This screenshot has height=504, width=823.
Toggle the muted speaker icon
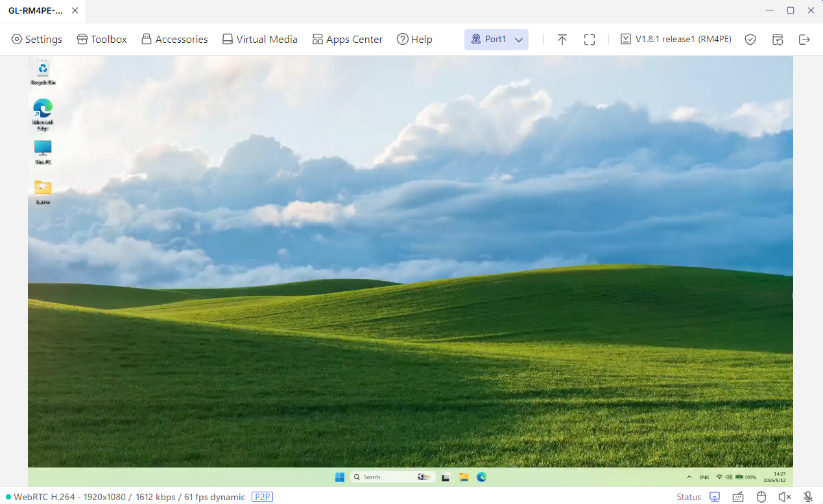[x=785, y=497]
